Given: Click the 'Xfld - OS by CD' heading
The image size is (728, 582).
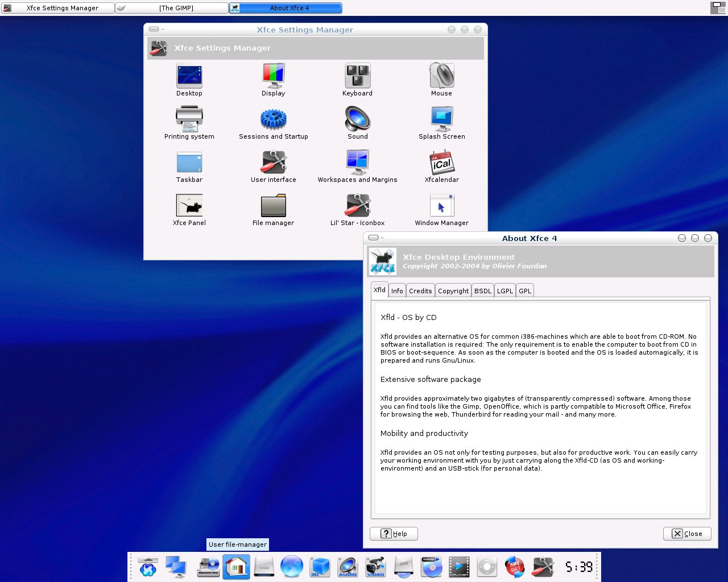Looking at the screenshot, I should click(408, 317).
